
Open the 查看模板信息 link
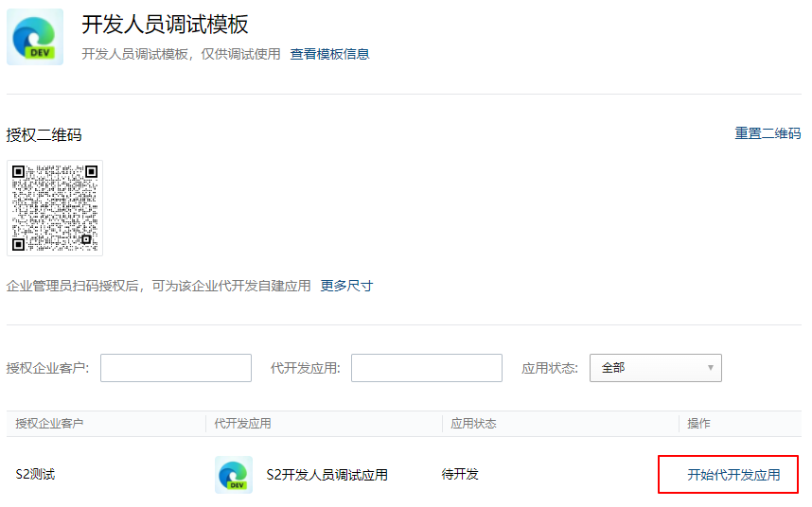329,54
